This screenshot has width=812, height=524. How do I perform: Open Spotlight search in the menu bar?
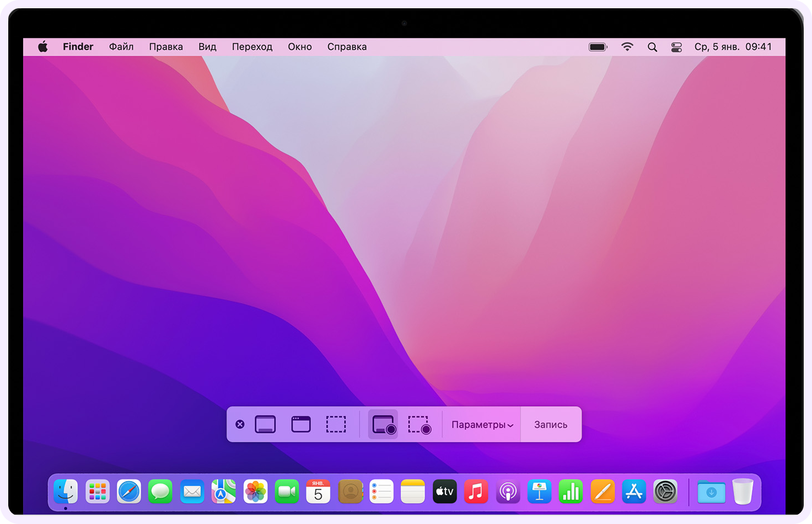tap(652, 47)
